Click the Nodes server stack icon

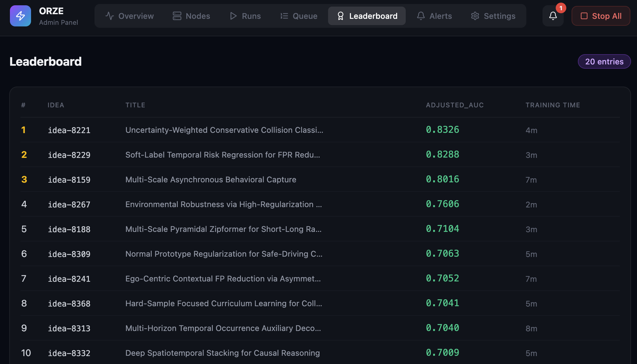pyautogui.click(x=176, y=16)
